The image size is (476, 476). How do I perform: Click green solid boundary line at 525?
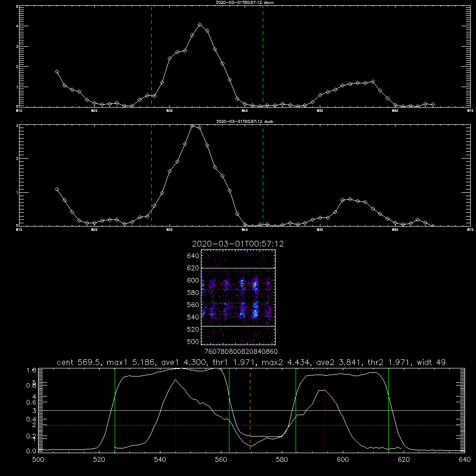(115, 410)
